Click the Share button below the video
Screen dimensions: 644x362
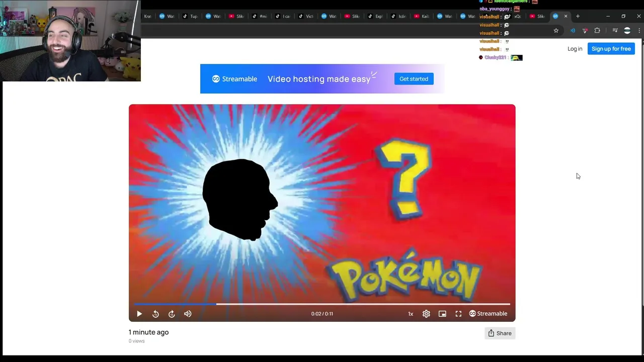pos(500,333)
